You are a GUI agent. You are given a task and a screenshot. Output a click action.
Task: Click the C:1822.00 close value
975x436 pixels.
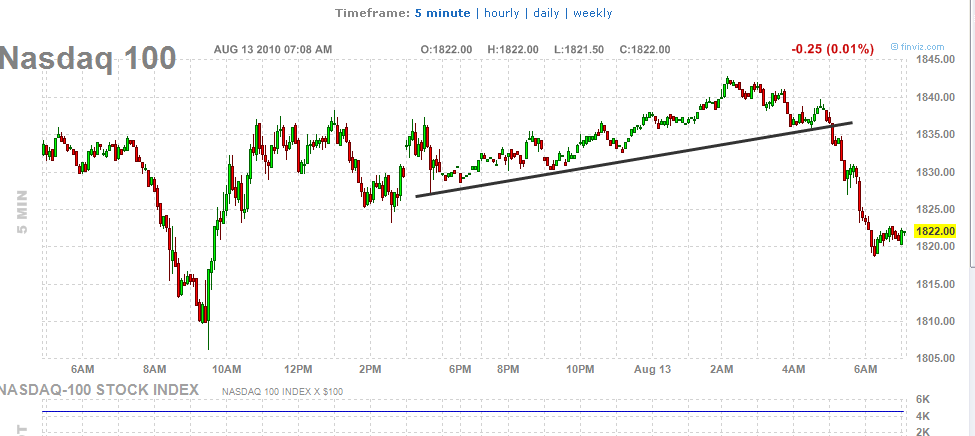[x=645, y=50]
